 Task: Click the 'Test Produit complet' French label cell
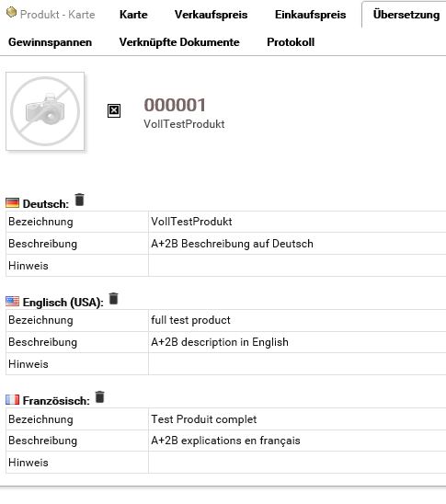297,419
